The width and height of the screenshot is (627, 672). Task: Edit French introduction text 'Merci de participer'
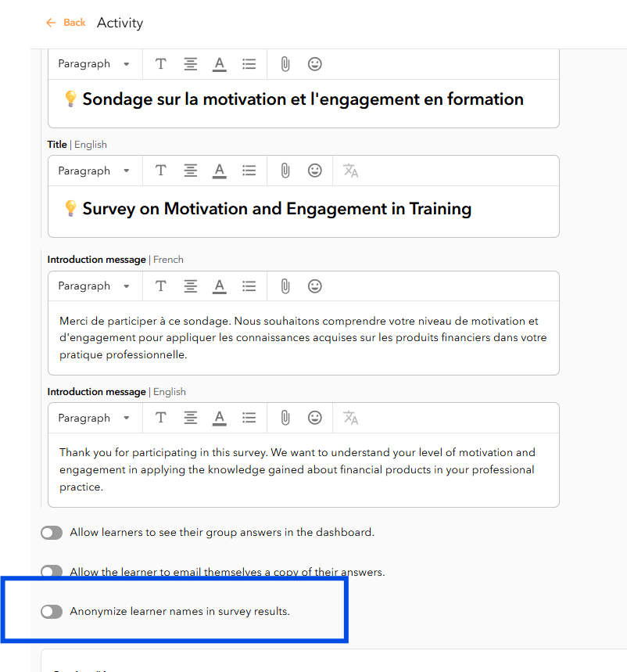(303, 338)
